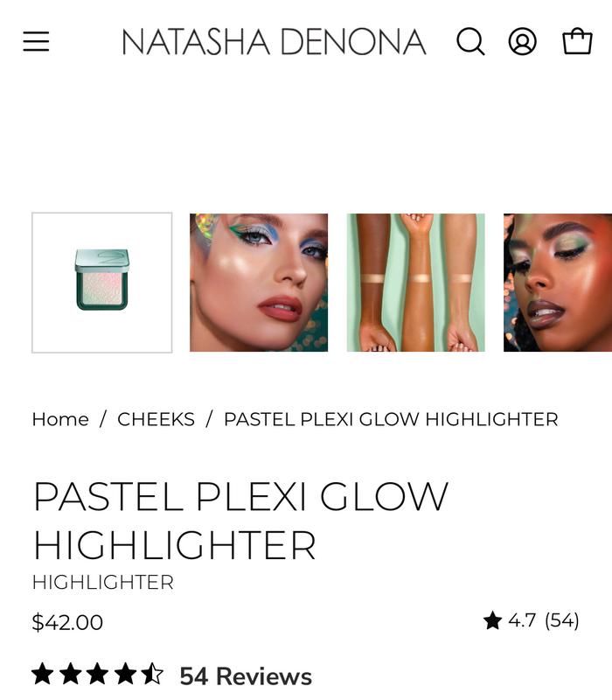Screen dimensions: 612x700
Task: Click Pastel Plexi Glow Highlighter breadcrumb
Action: click(391, 420)
